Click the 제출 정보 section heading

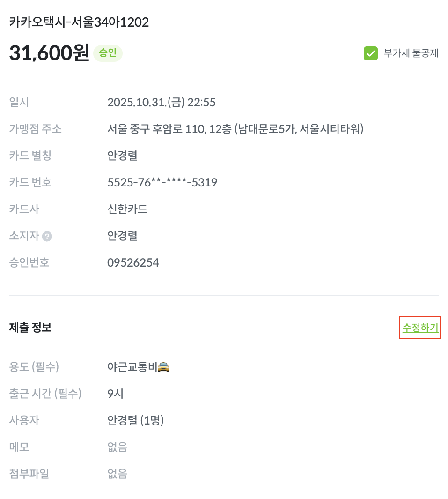coord(30,328)
